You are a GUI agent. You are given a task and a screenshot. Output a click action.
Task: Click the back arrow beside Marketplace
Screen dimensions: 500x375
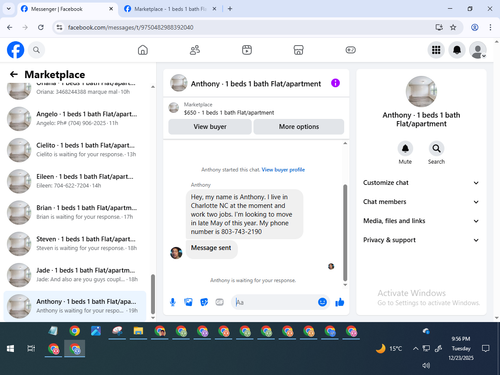14,74
